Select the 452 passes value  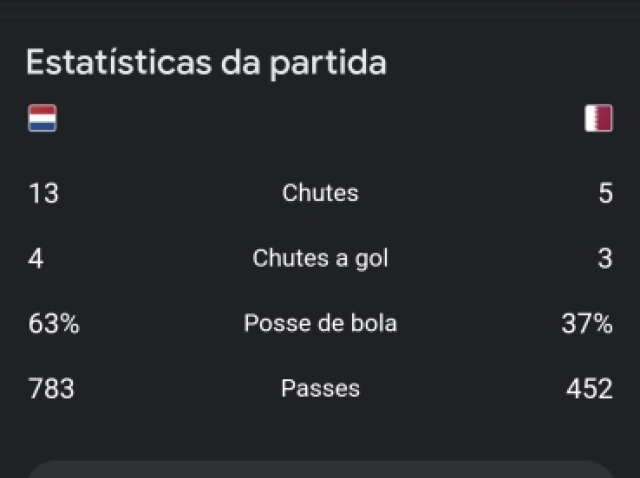point(590,388)
